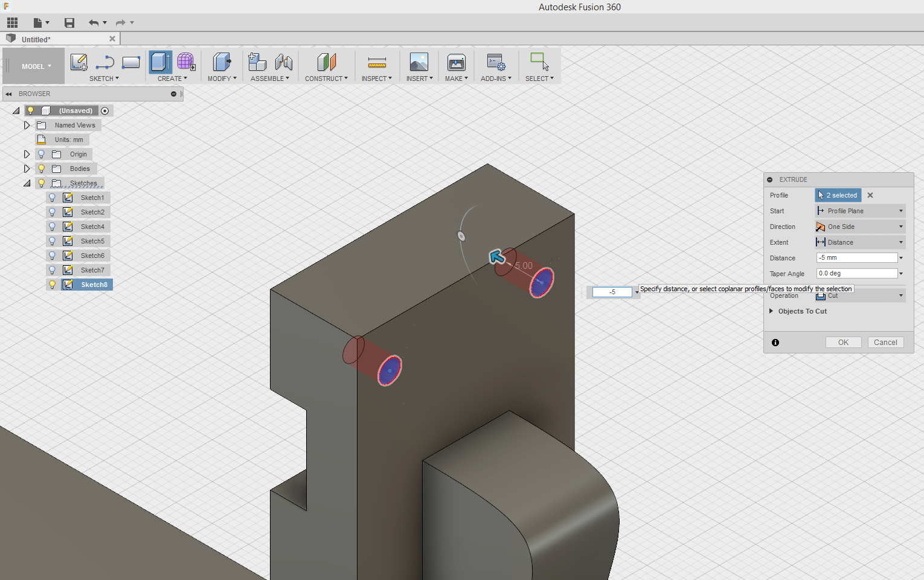
Task: Click the Select tool icon
Action: (539, 62)
